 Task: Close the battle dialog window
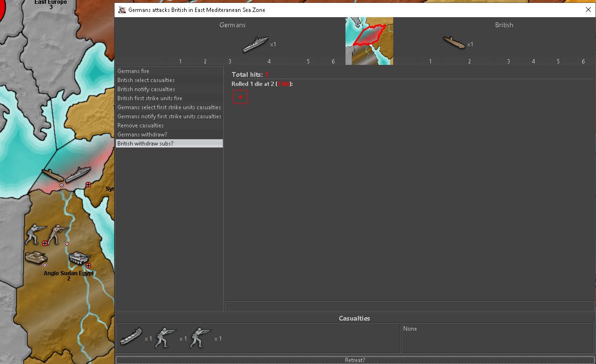pos(588,10)
